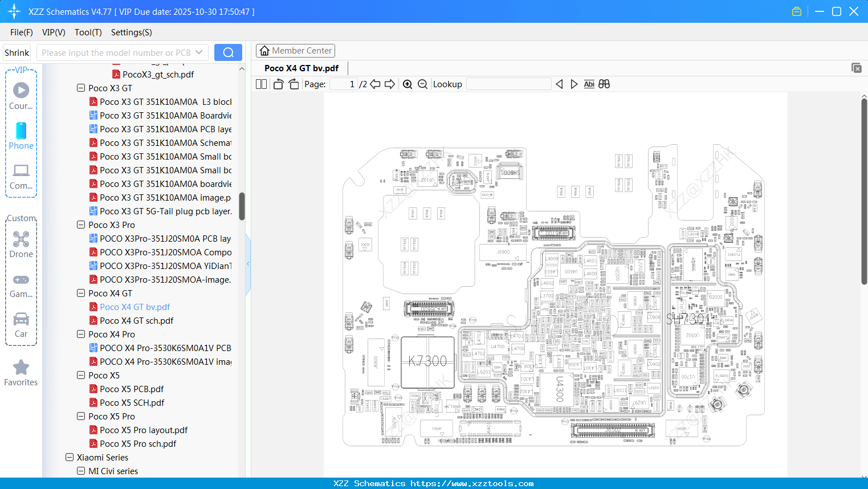Go to previous PDF page arrow
The image size is (868, 489).
tap(375, 84)
